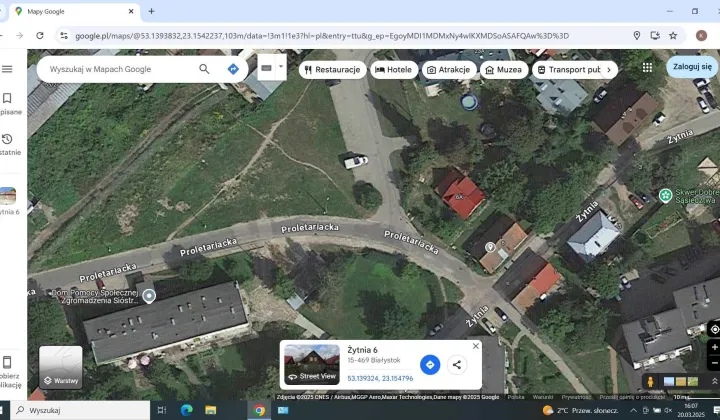Open the weather widget showing 2°C
720x420 pixels.
tap(580, 410)
